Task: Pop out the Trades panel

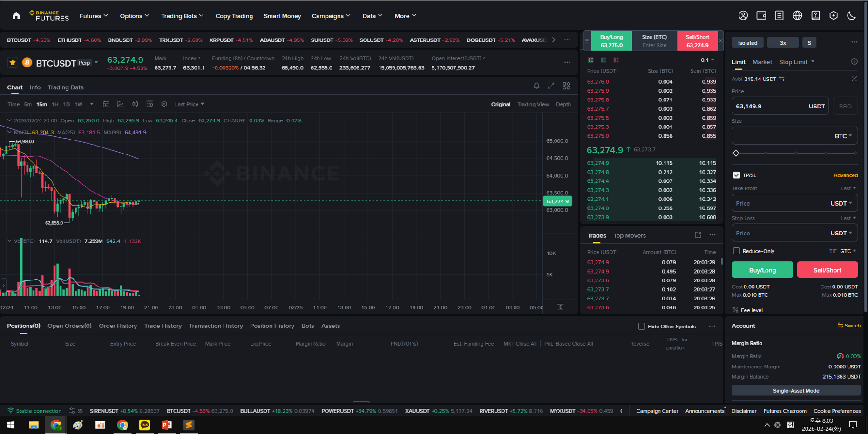Action: click(698, 235)
